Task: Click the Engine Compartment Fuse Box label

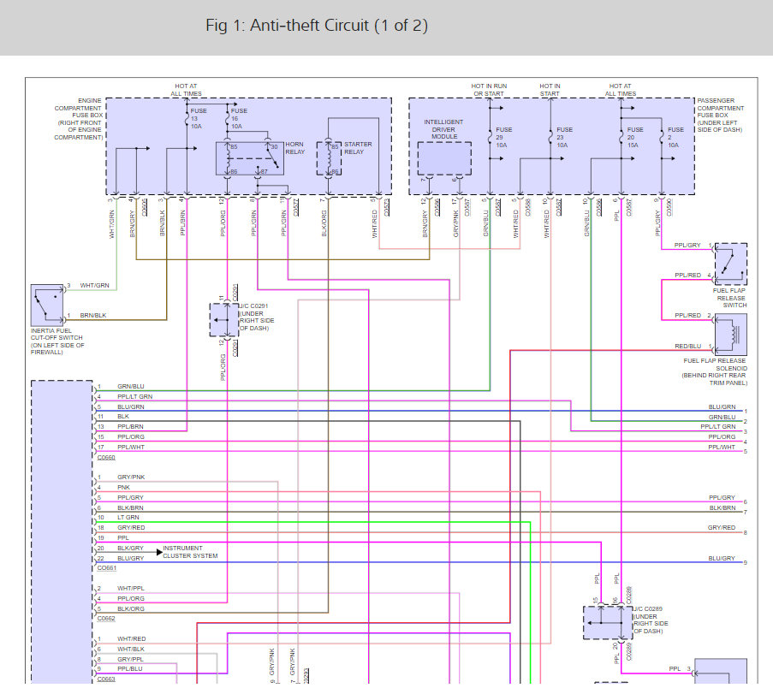Action: [78, 119]
